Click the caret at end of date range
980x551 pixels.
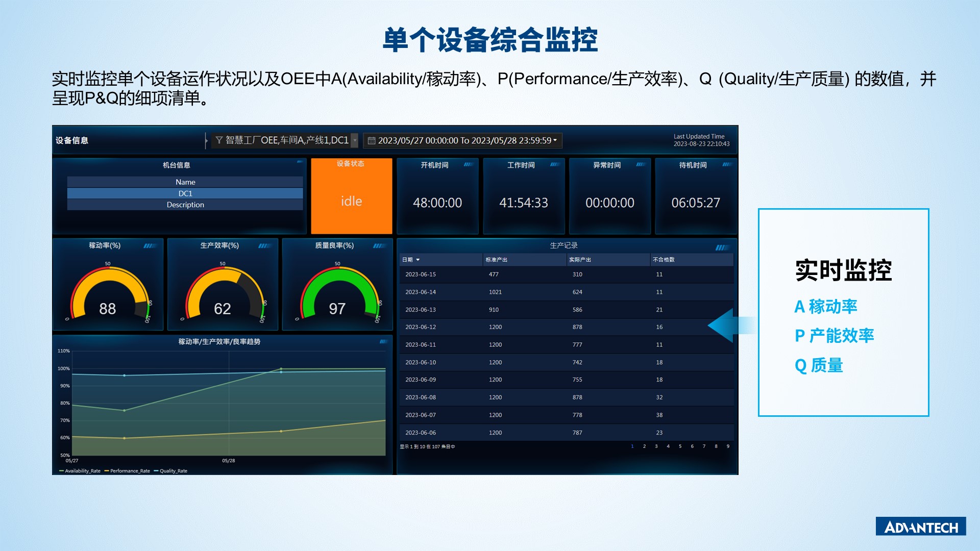555,140
